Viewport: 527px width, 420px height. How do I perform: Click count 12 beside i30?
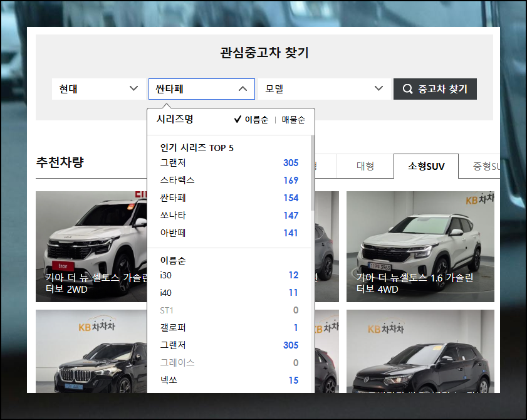tap(293, 275)
